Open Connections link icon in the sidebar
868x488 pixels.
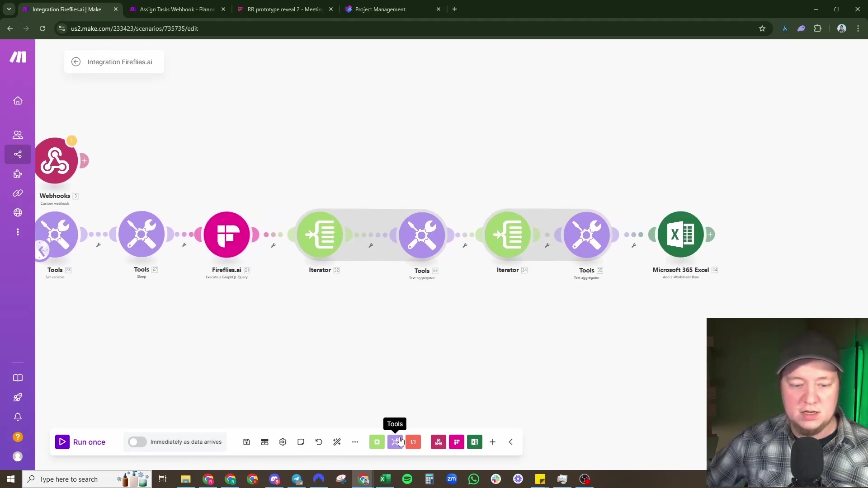[18, 193]
